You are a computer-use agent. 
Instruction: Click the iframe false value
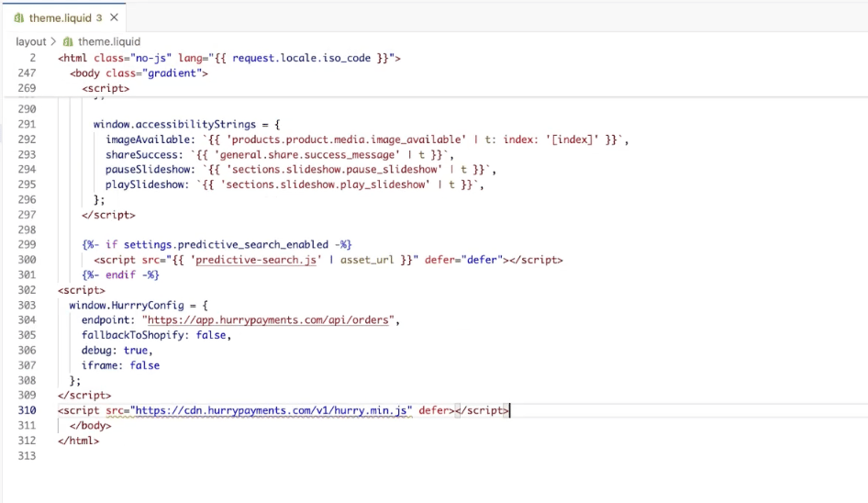(144, 365)
